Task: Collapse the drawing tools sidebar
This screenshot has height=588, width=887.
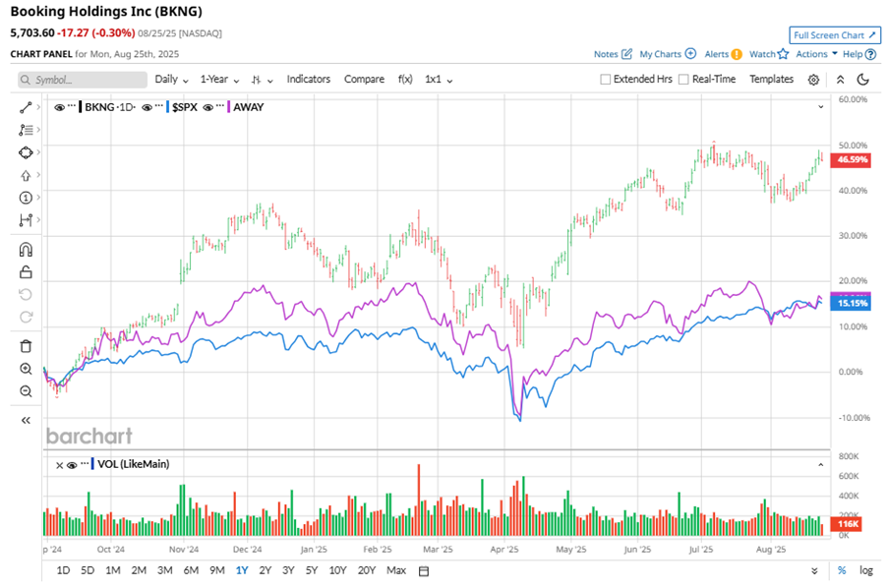Action: tap(26, 420)
